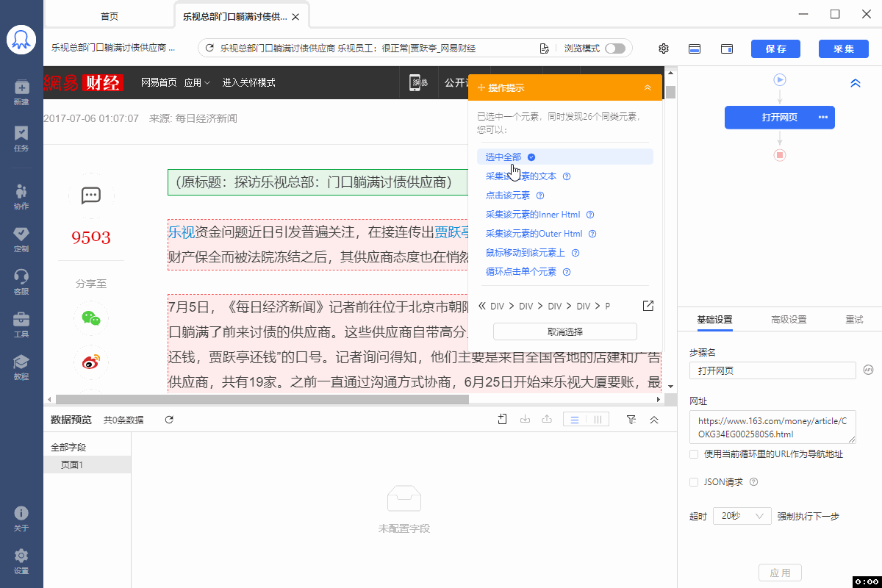Open the 协作 collaboration sidebar item

point(21,197)
